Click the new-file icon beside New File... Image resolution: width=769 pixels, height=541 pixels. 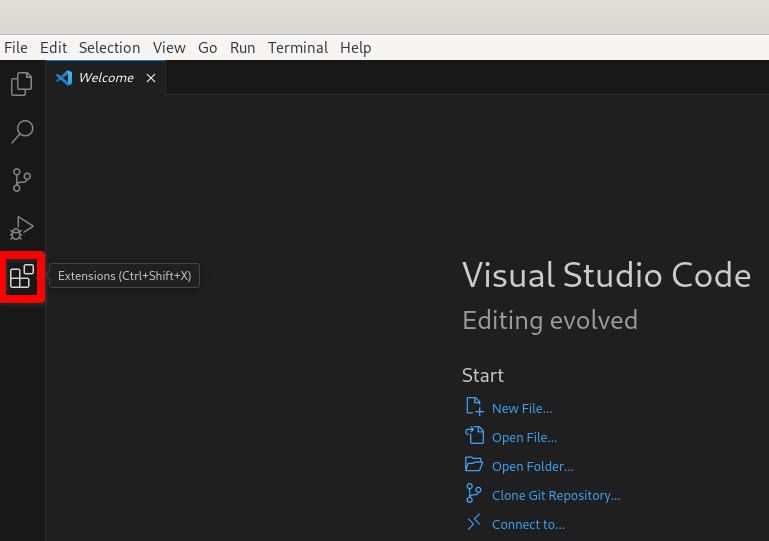[474, 407]
